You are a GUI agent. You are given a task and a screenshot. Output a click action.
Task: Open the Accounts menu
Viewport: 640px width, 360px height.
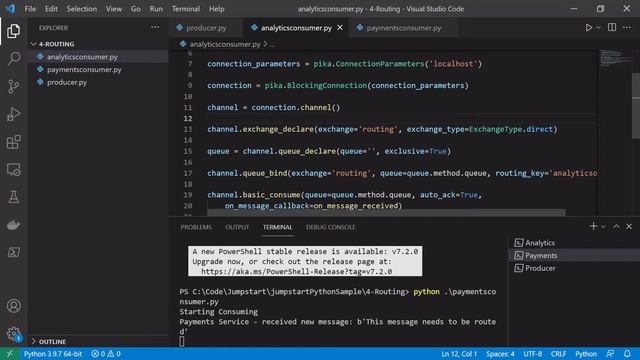tap(13, 306)
